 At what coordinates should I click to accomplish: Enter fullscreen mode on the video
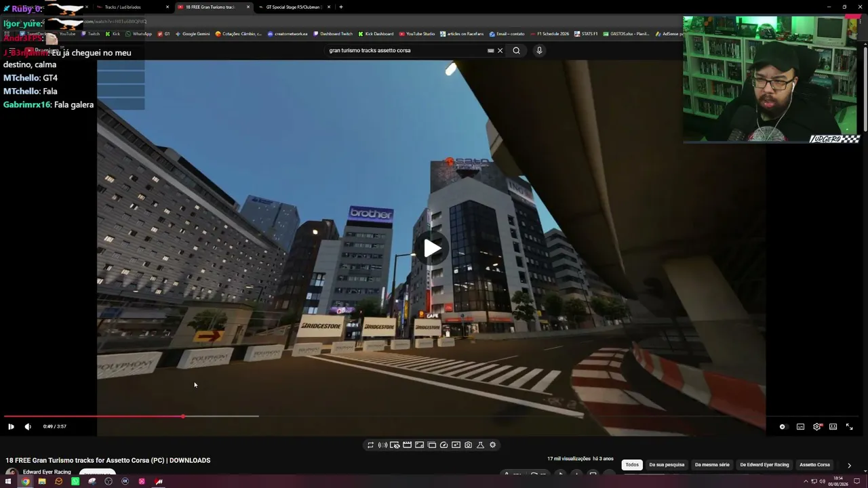(849, 427)
